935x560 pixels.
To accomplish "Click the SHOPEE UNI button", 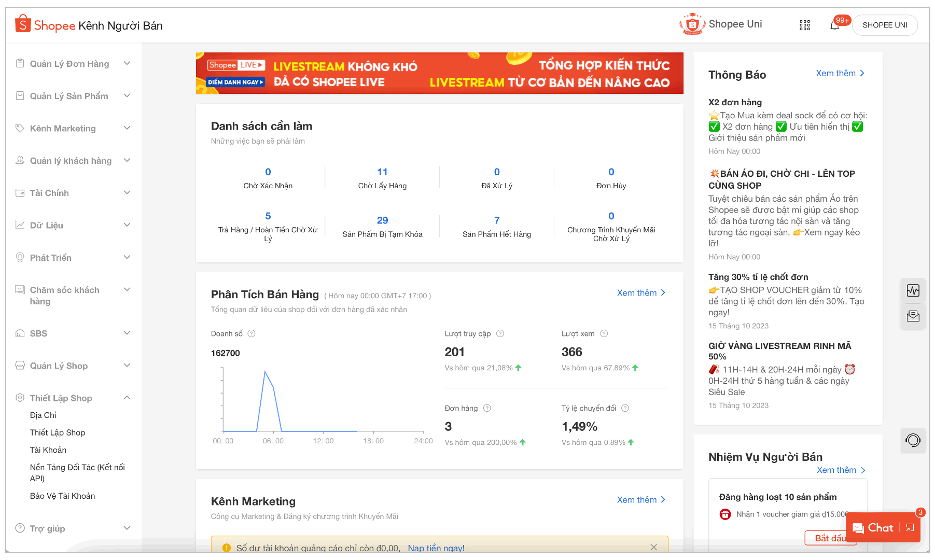I will [x=885, y=24].
